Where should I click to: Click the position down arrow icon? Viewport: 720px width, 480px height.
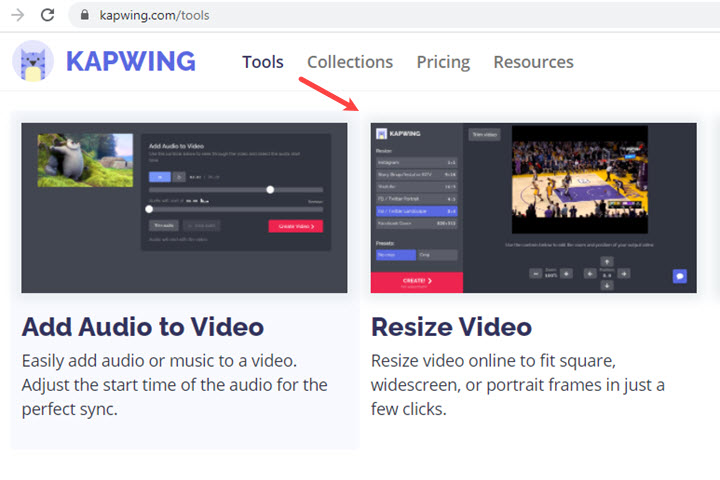pyautogui.click(x=607, y=286)
